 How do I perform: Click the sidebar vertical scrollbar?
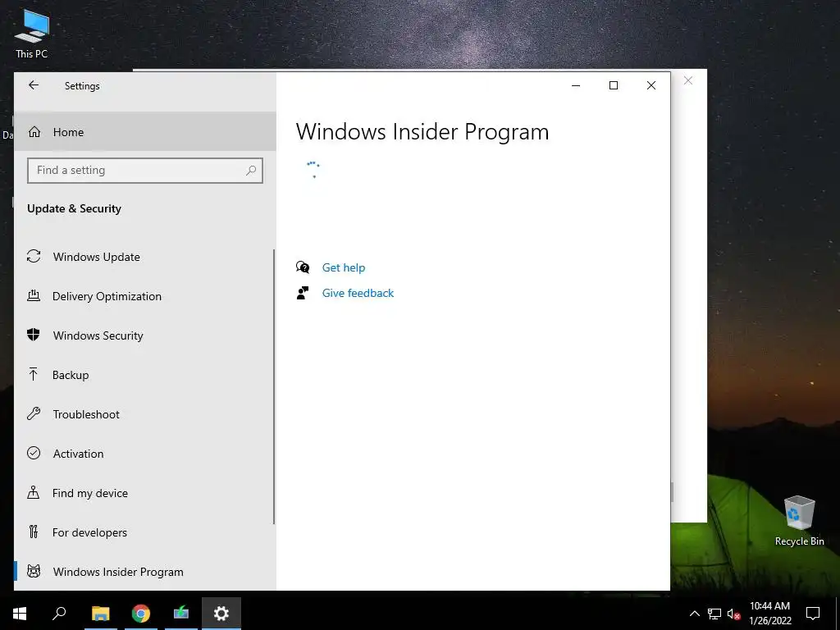tap(274, 386)
